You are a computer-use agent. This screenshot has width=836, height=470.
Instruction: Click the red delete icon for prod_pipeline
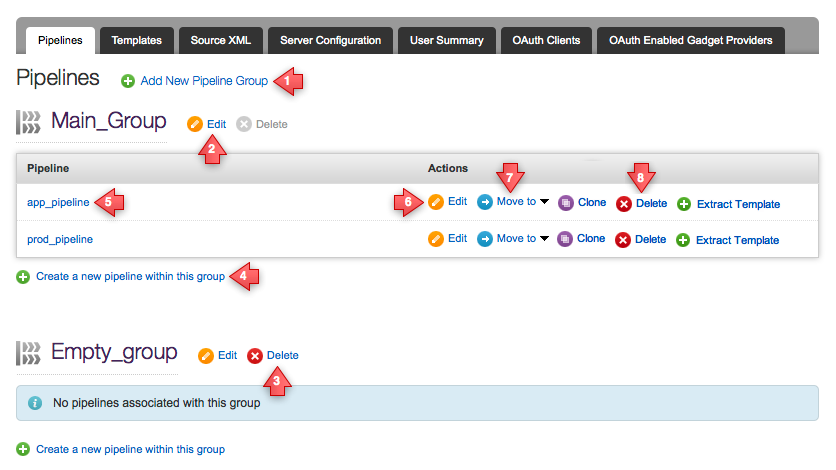(x=624, y=240)
